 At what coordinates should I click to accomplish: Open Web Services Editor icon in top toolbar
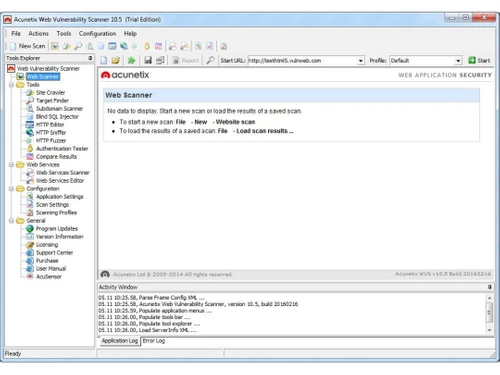click(184, 46)
